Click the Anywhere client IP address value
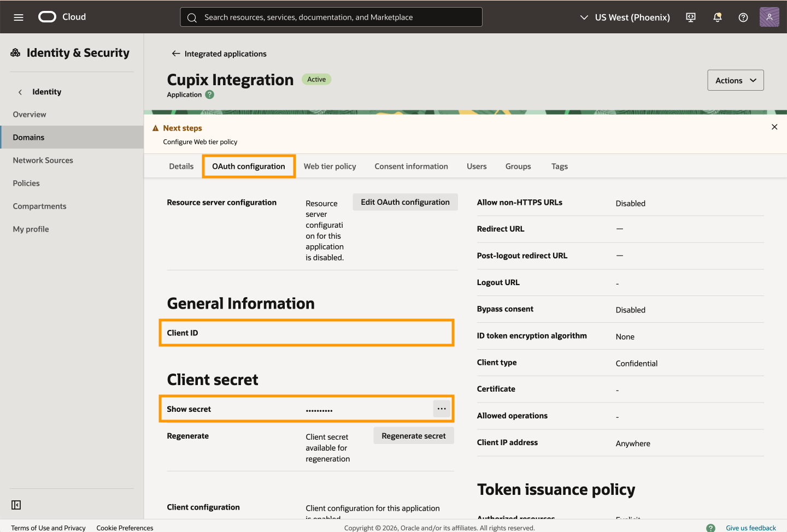This screenshot has width=787, height=532. coord(633,444)
